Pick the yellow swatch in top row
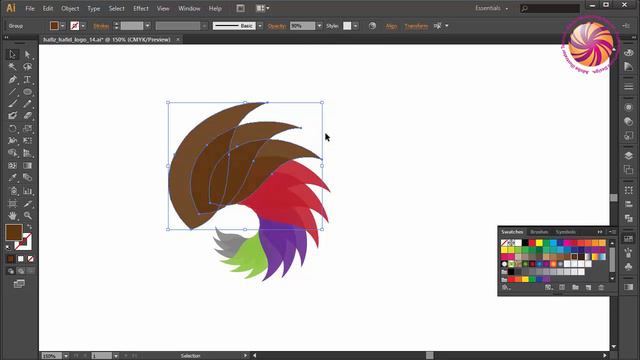The height and width of the screenshot is (360, 640). (539, 243)
